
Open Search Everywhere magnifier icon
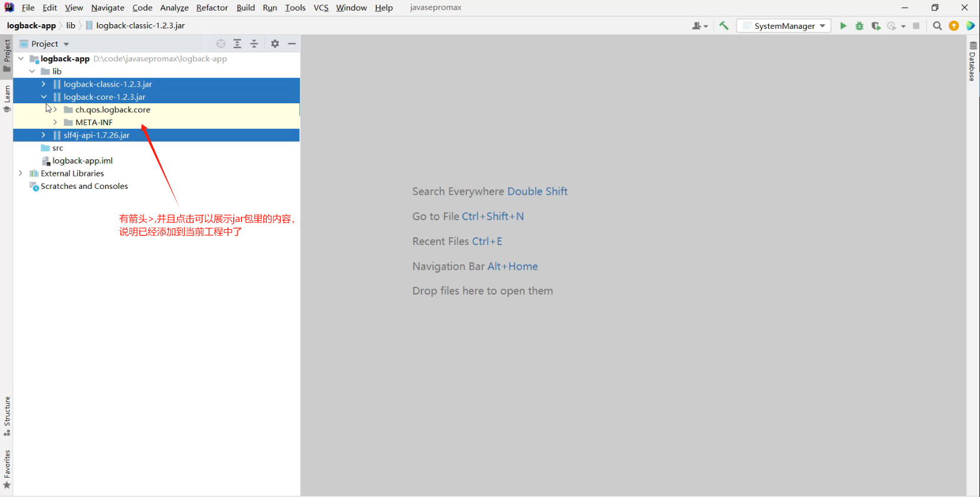click(937, 26)
